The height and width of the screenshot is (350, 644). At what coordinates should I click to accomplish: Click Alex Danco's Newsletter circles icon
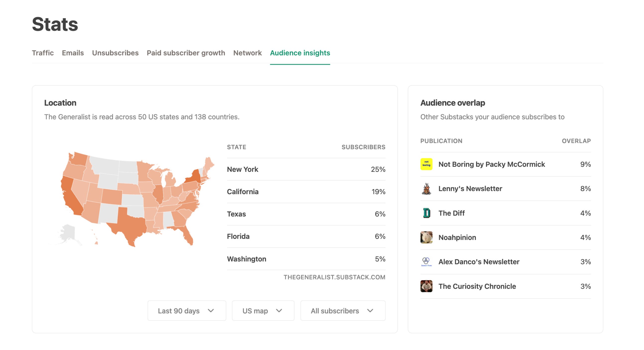tap(426, 262)
